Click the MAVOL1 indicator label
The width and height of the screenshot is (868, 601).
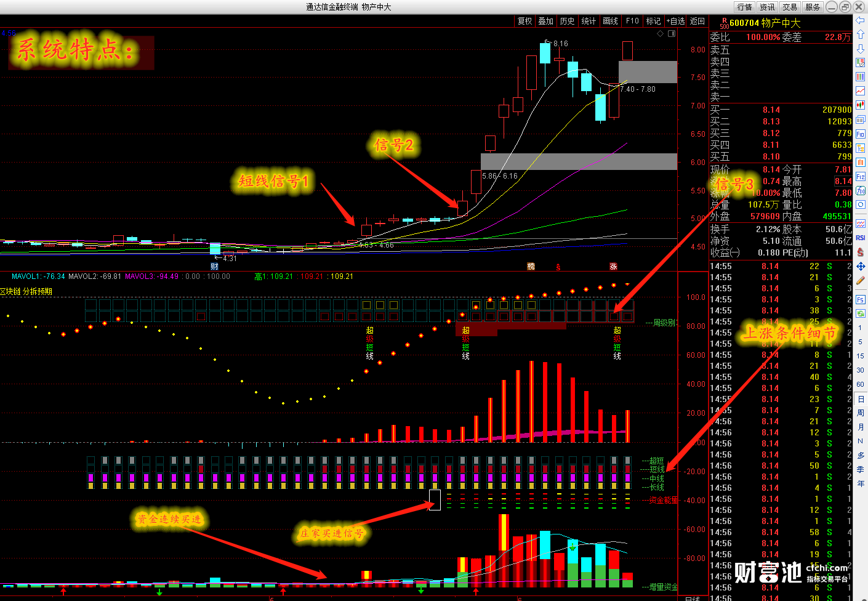tap(38, 276)
